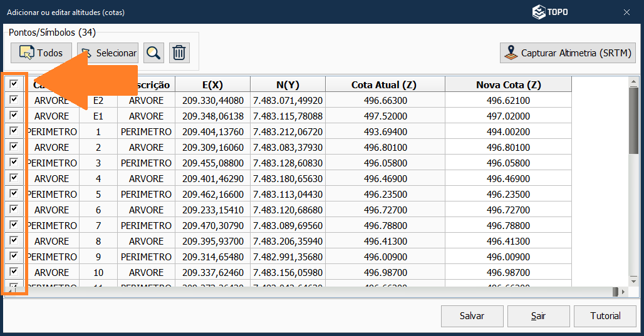
Task: Uncheck the checkbox for row E2
Action: pyautogui.click(x=14, y=99)
